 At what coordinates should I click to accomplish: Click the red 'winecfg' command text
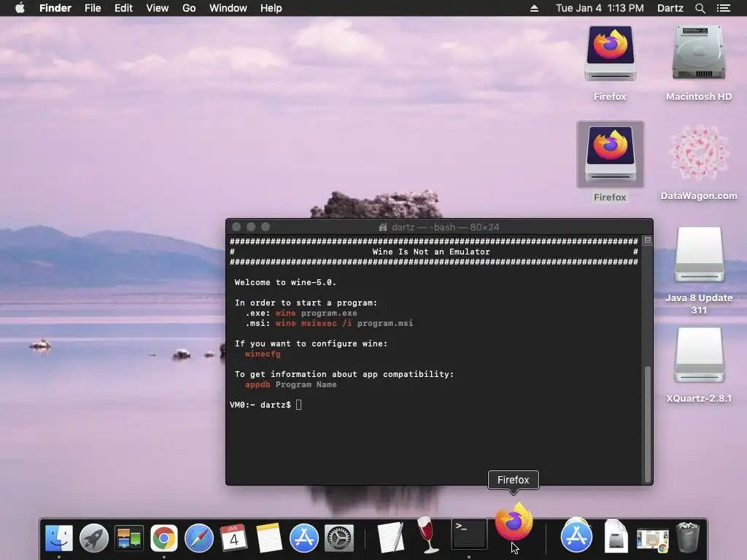[x=263, y=354]
